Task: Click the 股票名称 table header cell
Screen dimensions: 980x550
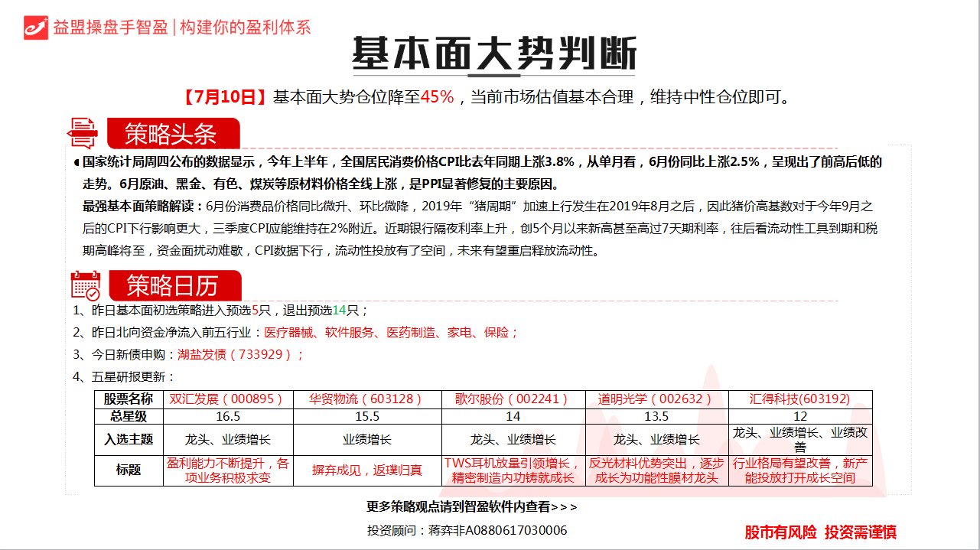Action: click(x=129, y=399)
